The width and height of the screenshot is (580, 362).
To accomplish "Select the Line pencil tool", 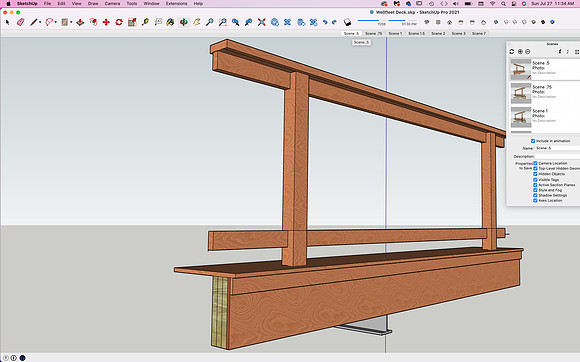I will 34,23.
